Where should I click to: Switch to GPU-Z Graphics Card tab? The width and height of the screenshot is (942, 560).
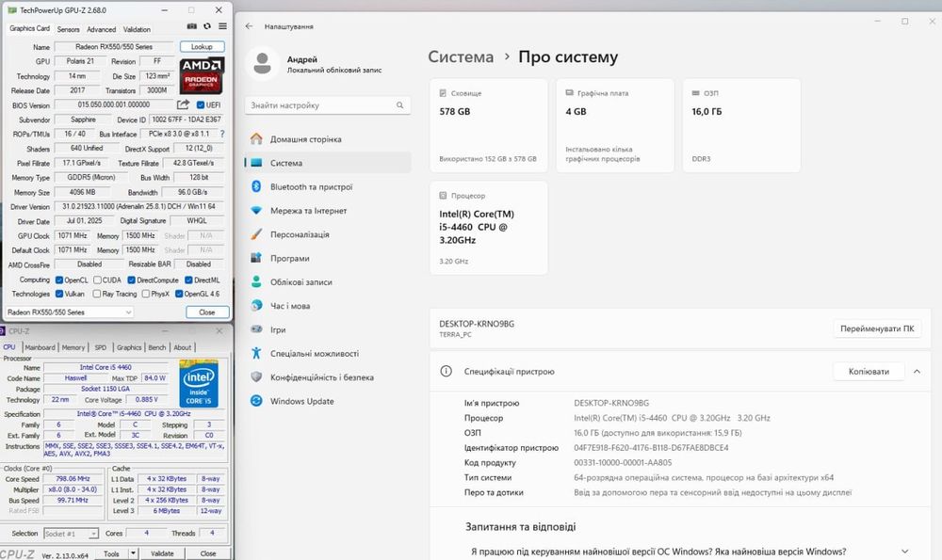(29, 29)
